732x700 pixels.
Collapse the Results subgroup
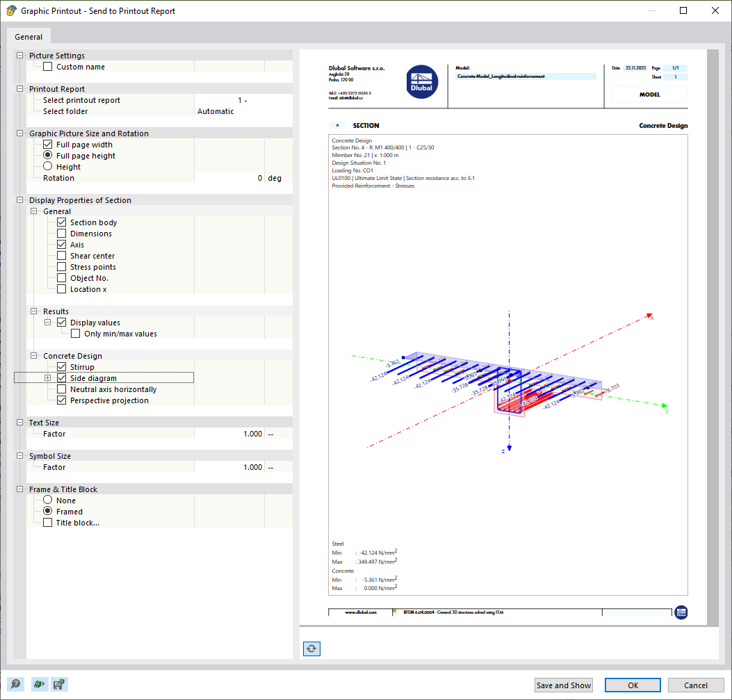pyautogui.click(x=33, y=311)
